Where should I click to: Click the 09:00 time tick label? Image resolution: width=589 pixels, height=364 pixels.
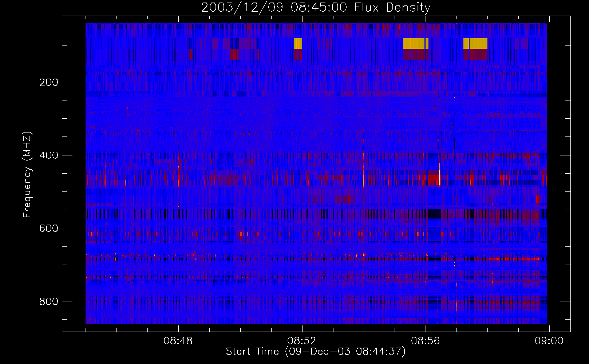click(549, 341)
